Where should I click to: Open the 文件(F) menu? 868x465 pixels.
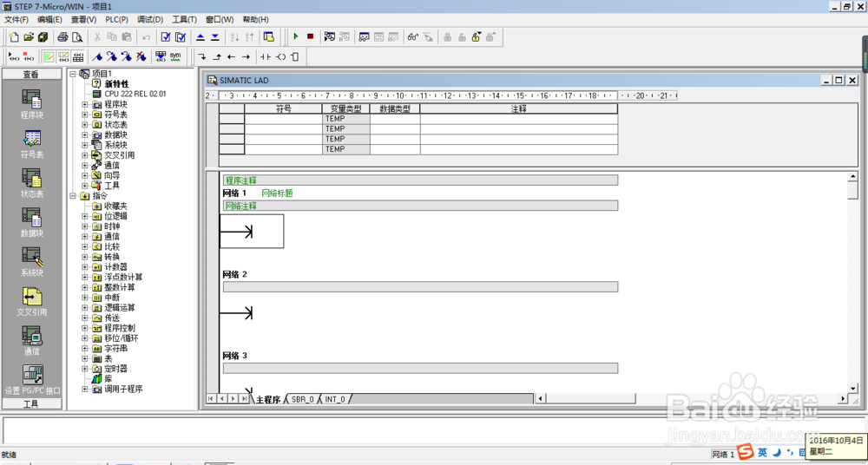click(16, 19)
